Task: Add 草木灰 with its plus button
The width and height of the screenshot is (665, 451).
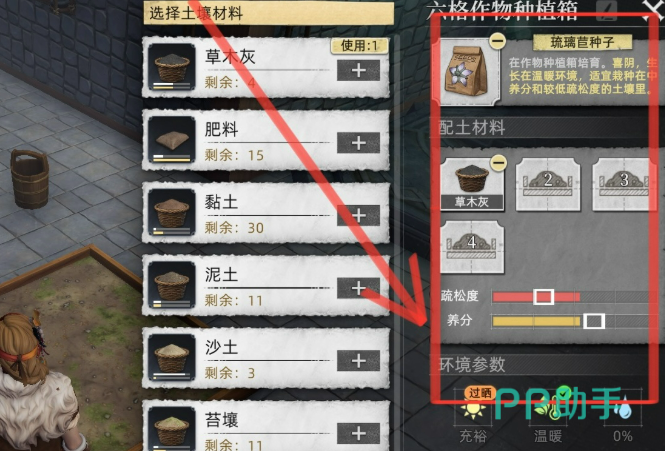Action: [358, 70]
